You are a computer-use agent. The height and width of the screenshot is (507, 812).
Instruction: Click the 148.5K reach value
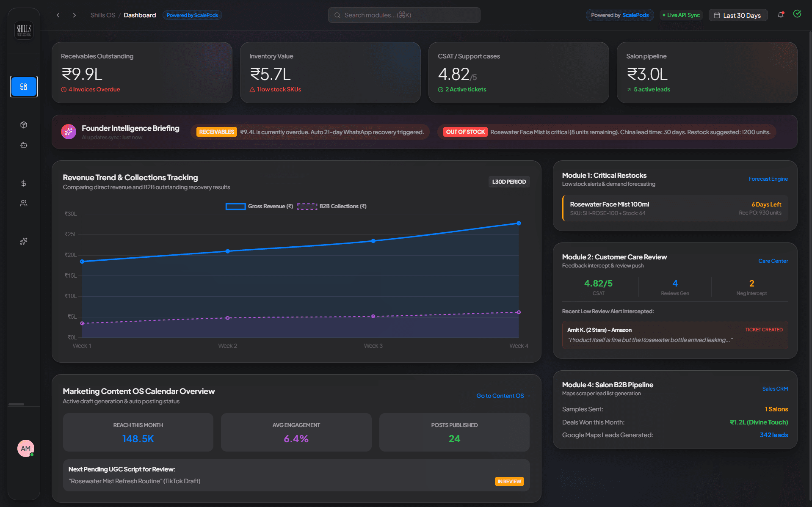pyautogui.click(x=138, y=439)
